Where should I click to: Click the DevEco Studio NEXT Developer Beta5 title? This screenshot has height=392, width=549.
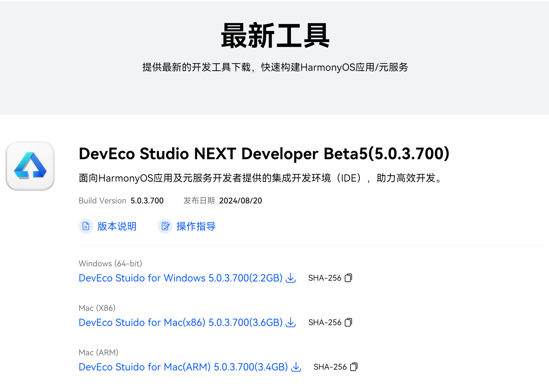coord(264,153)
